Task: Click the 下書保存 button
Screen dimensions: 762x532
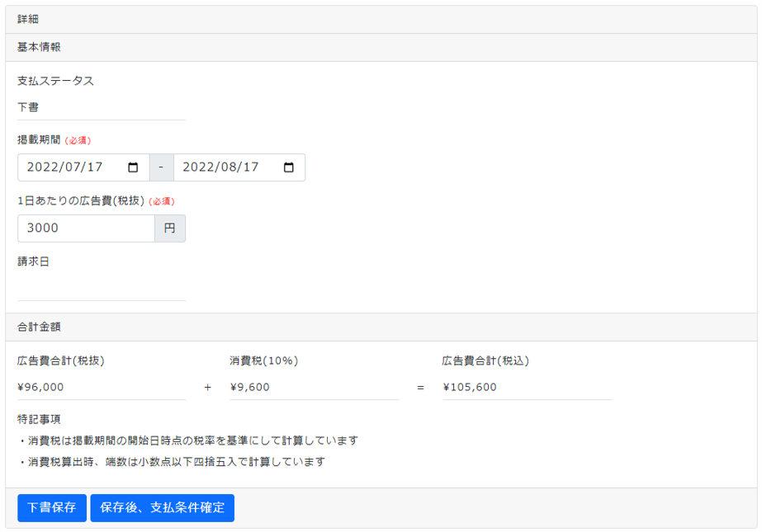Action: point(51,507)
